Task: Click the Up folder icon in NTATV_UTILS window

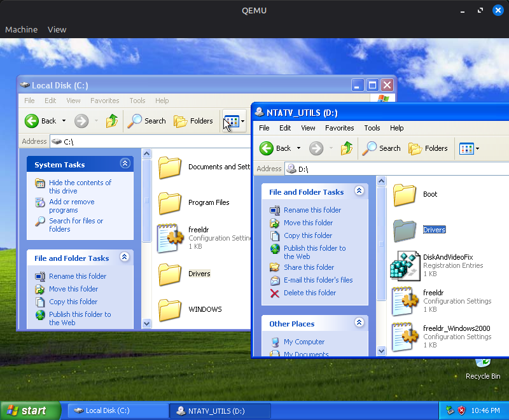Action: pos(347,148)
